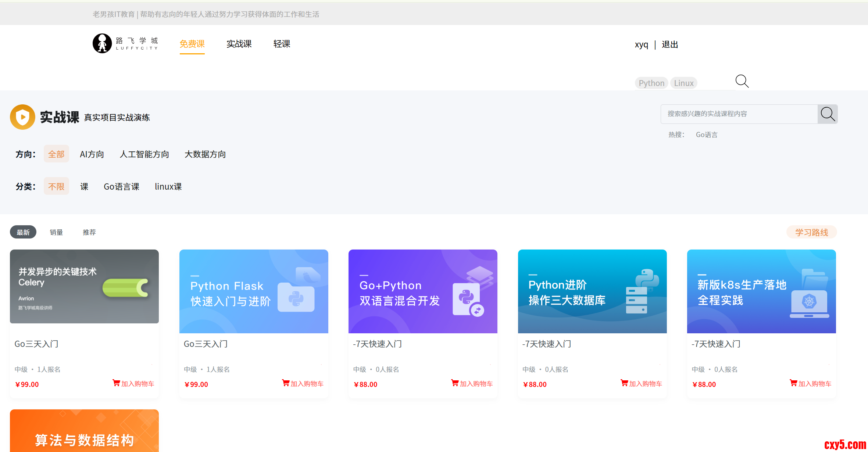Click the 退出 logout link
Screen dimensions: 868x452
click(669, 45)
